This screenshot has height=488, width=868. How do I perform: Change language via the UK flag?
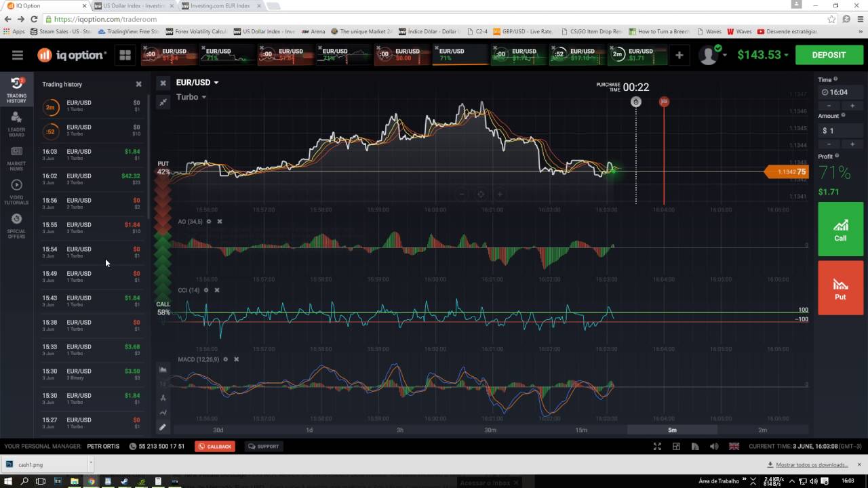click(x=734, y=446)
